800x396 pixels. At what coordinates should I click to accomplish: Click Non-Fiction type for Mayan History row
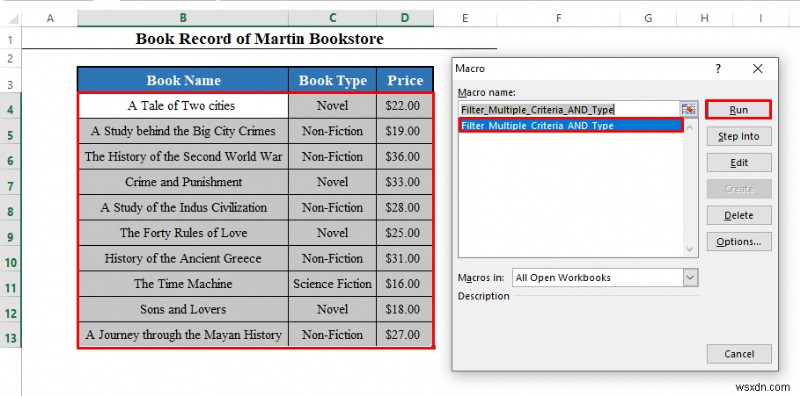[333, 335]
